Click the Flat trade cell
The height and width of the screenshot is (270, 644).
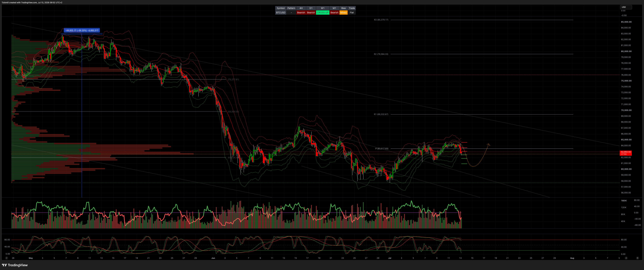click(352, 13)
